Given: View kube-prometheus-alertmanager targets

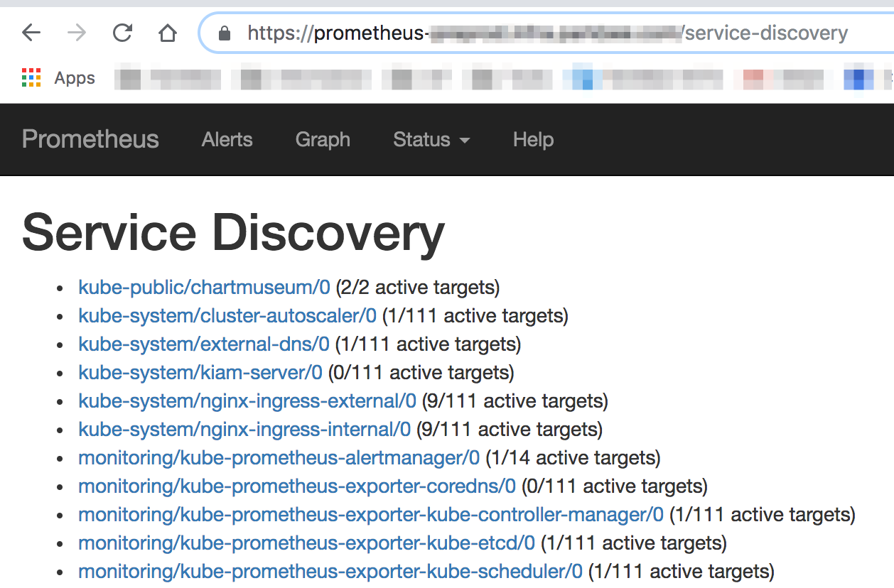Looking at the screenshot, I should (x=279, y=458).
